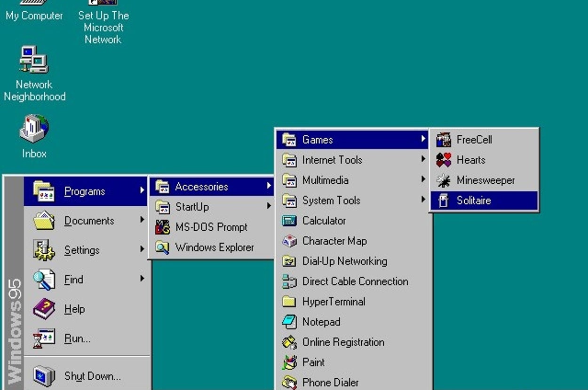Expand the Settings submenu arrow

142,250
